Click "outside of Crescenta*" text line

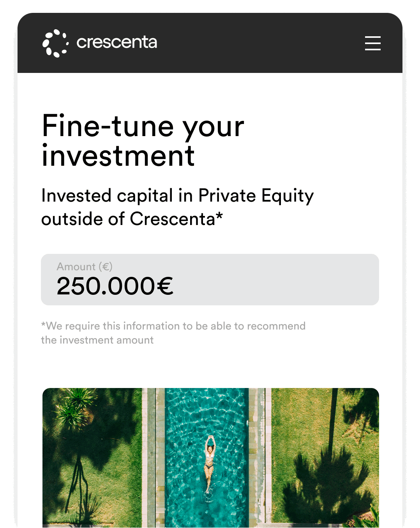tap(132, 219)
